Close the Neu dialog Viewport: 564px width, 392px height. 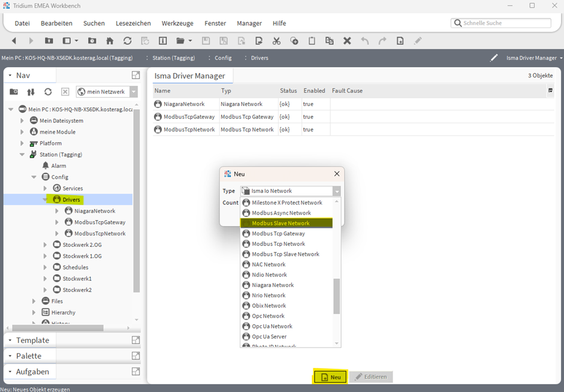(337, 174)
